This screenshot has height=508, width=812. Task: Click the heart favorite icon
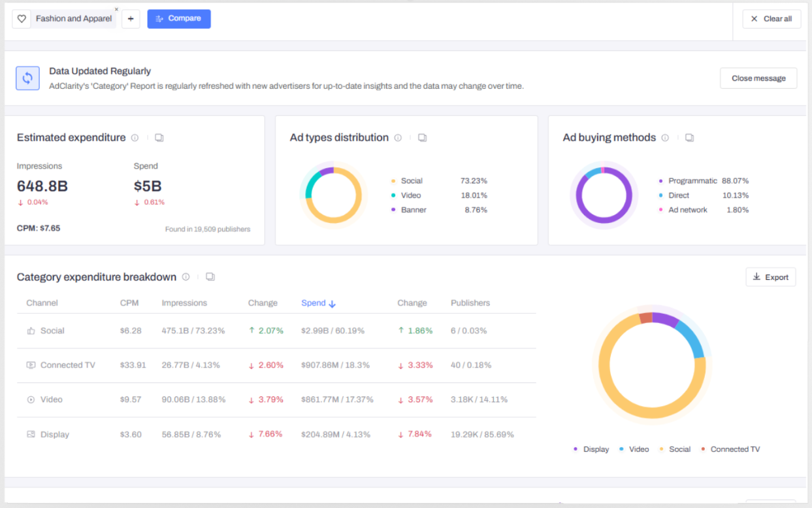click(x=22, y=19)
